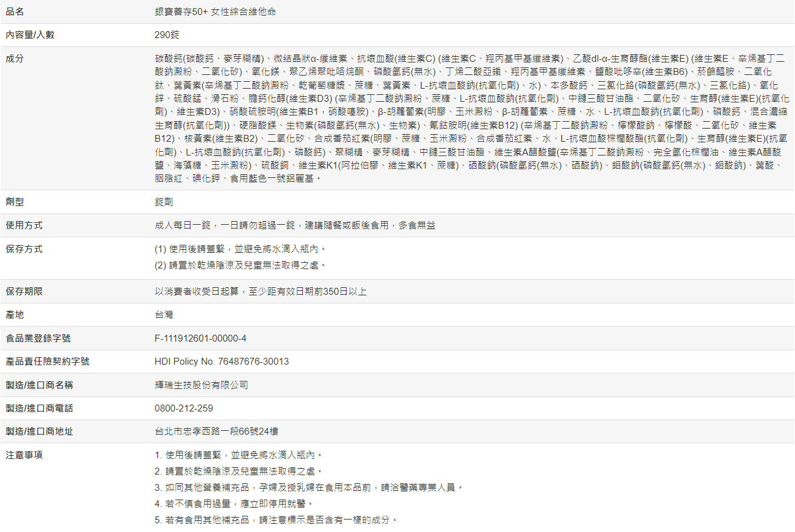The height and width of the screenshot is (532, 795).
Task: Click the 成人每日一錠 usage instruction text
Action: 295,225
